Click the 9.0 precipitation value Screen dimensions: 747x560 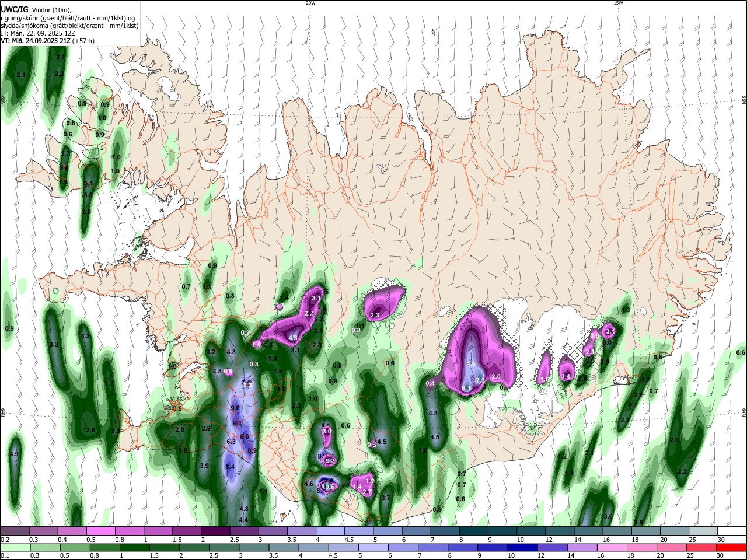pos(236,408)
